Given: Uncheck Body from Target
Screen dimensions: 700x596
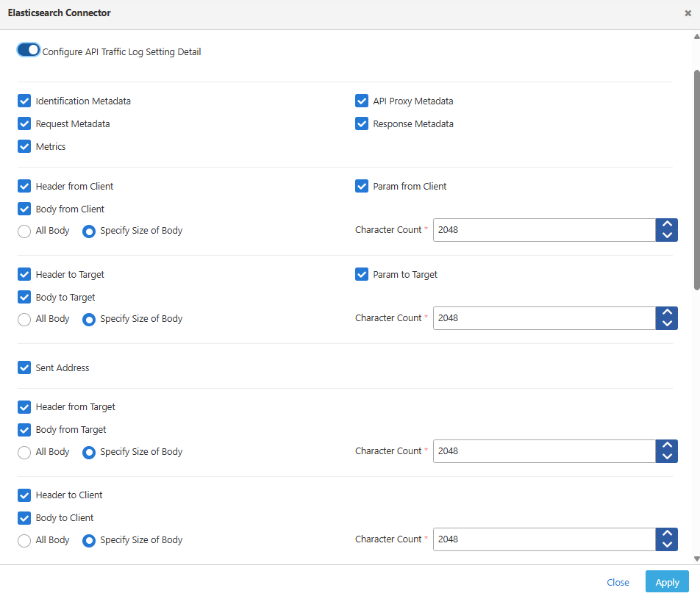Looking at the screenshot, I should [x=24, y=429].
